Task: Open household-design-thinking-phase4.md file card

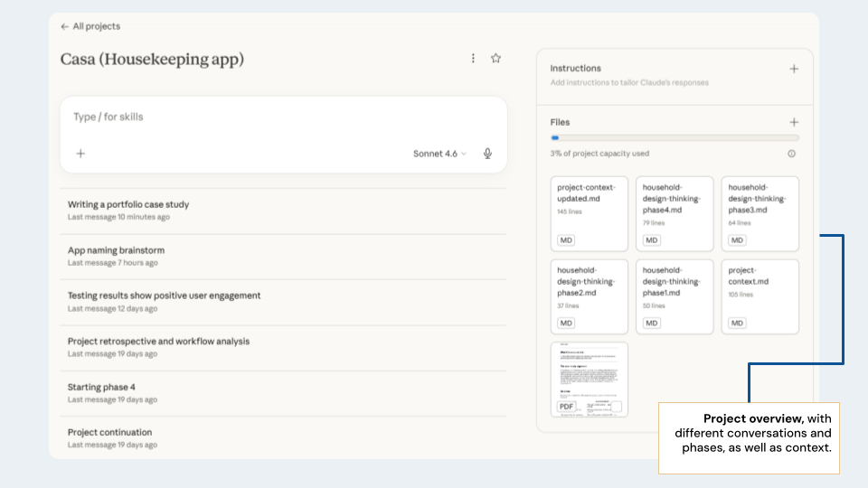Action: [x=675, y=213]
